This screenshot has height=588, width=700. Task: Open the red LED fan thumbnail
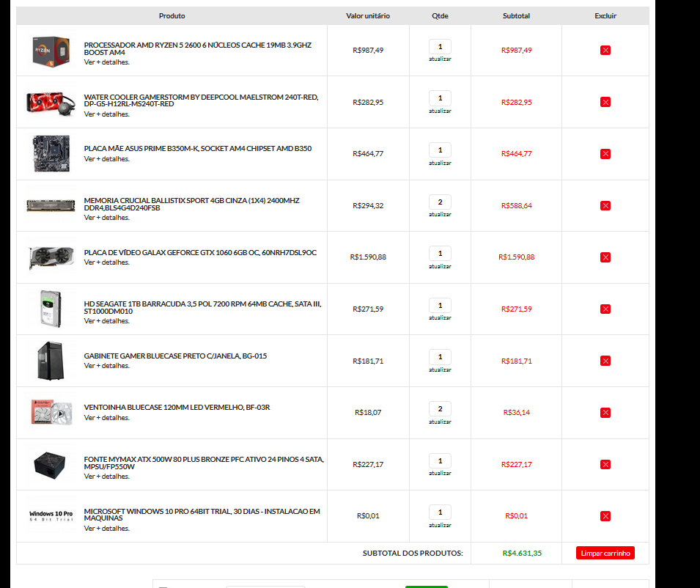click(51, 412)
